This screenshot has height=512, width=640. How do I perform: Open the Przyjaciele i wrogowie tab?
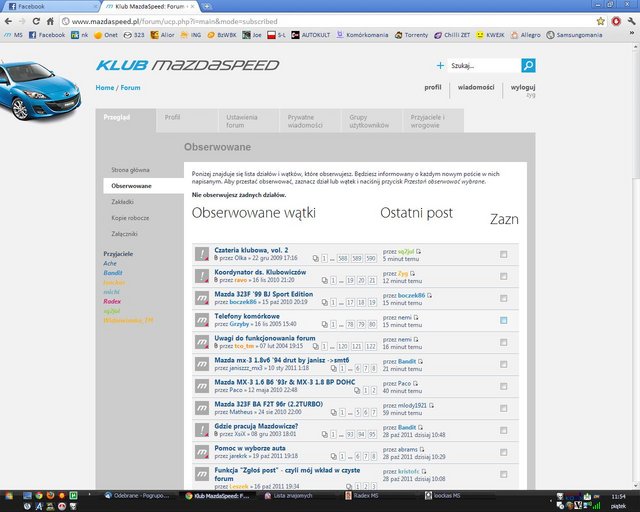tap(433, 120)
